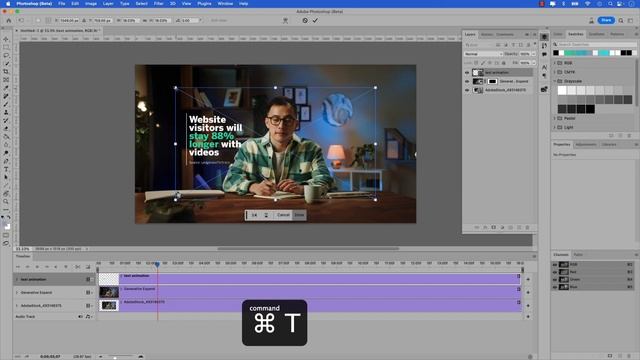Click the Generative Expand clip thumbnail in Timeline

109,292
